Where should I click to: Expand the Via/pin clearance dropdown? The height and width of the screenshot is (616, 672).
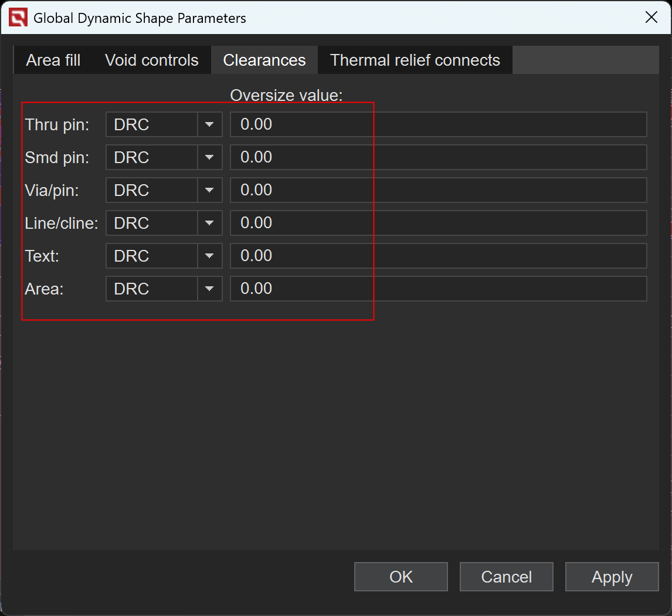[x=210, y=191]
